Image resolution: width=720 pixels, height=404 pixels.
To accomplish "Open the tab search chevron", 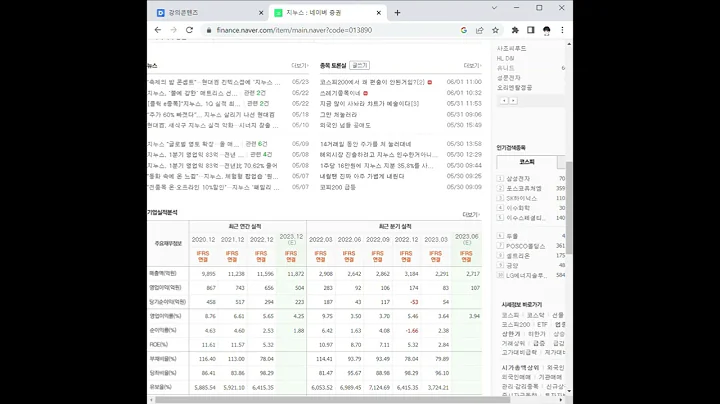I will coord(494,8).
